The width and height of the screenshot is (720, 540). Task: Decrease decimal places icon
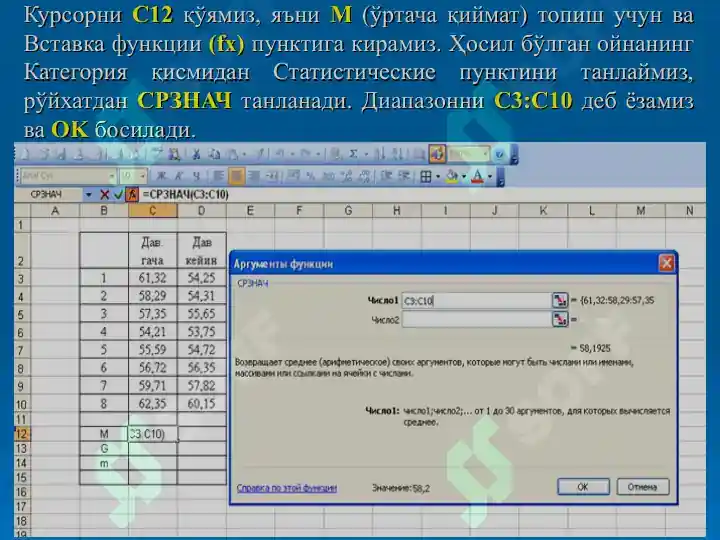click(x=365, y=176)
